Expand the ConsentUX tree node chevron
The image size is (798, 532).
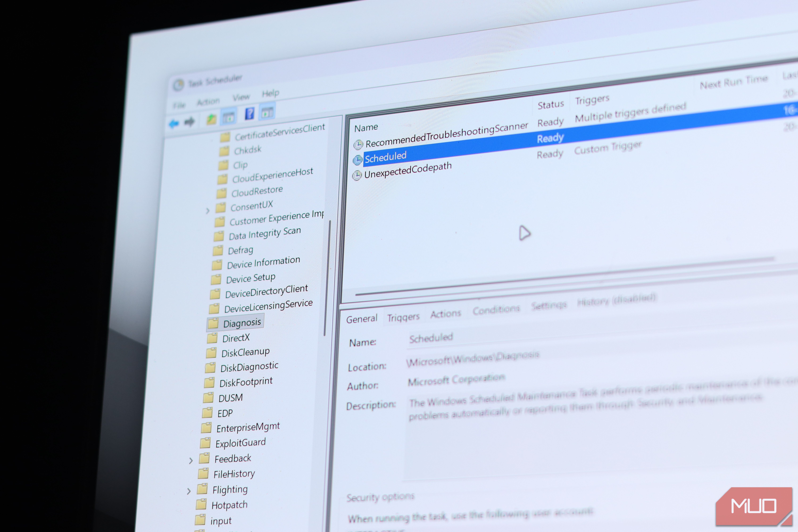pos(208,211)
